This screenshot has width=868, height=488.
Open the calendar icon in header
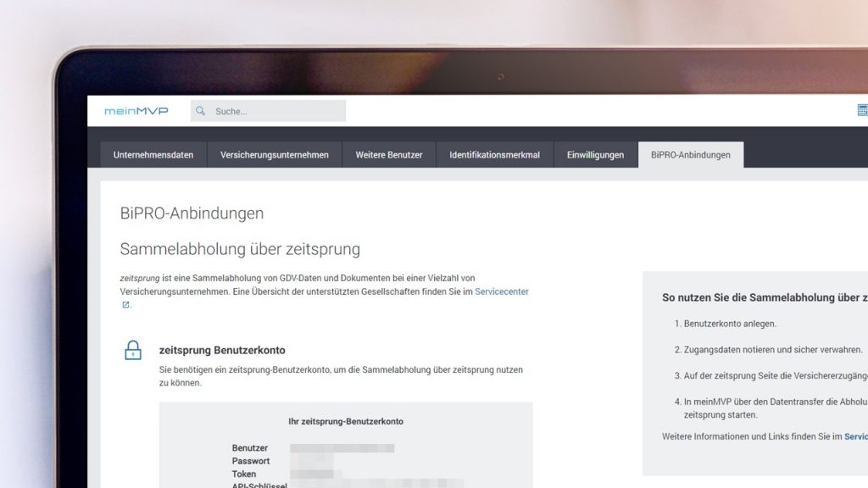[x=862, y=110]
